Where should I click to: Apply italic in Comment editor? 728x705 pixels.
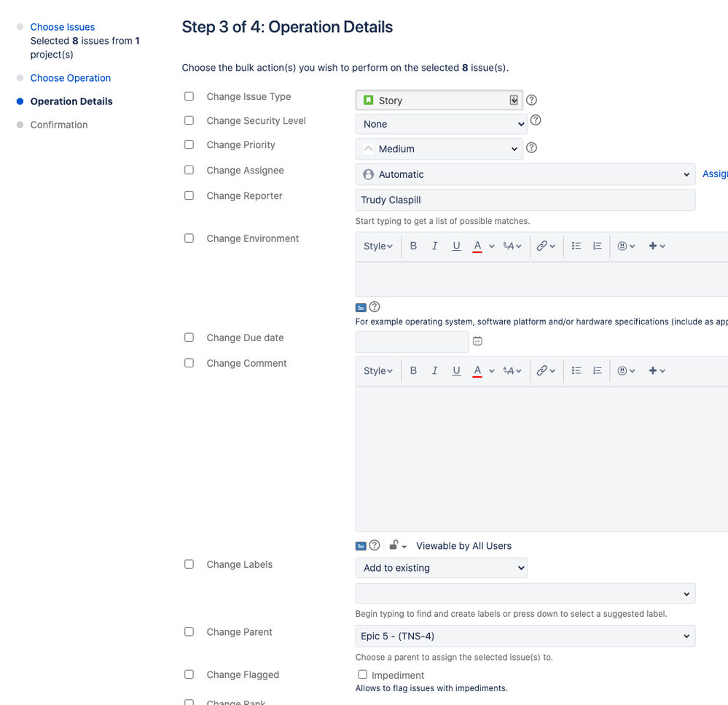(434, 370)
